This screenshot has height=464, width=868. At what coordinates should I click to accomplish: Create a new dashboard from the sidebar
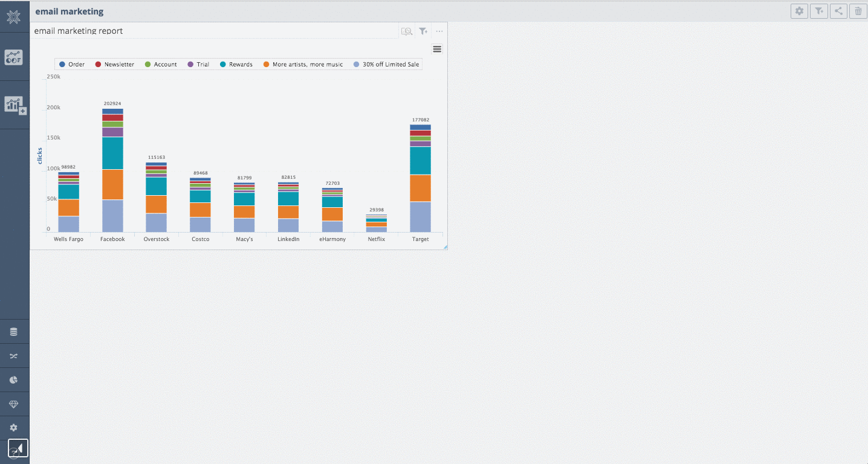[15, 105]
